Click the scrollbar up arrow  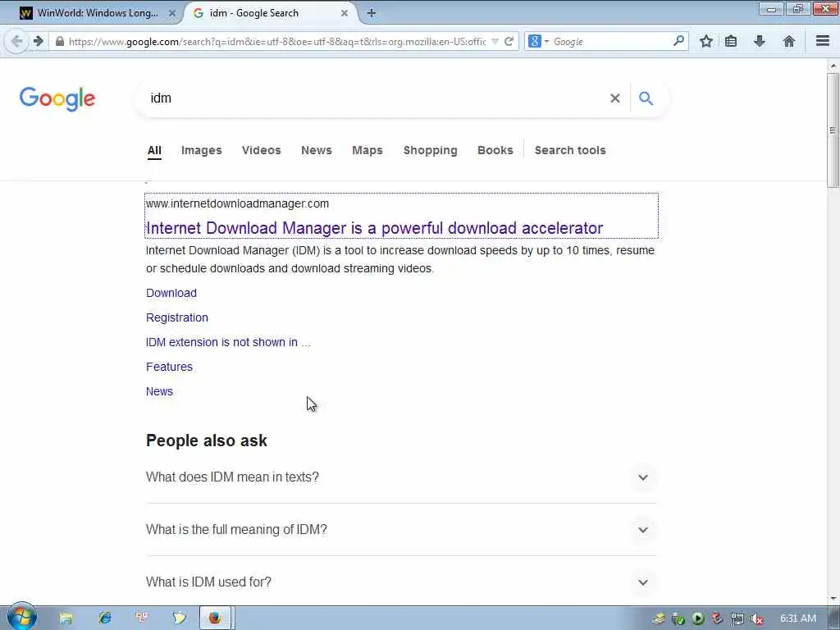[x=833, y=66]
